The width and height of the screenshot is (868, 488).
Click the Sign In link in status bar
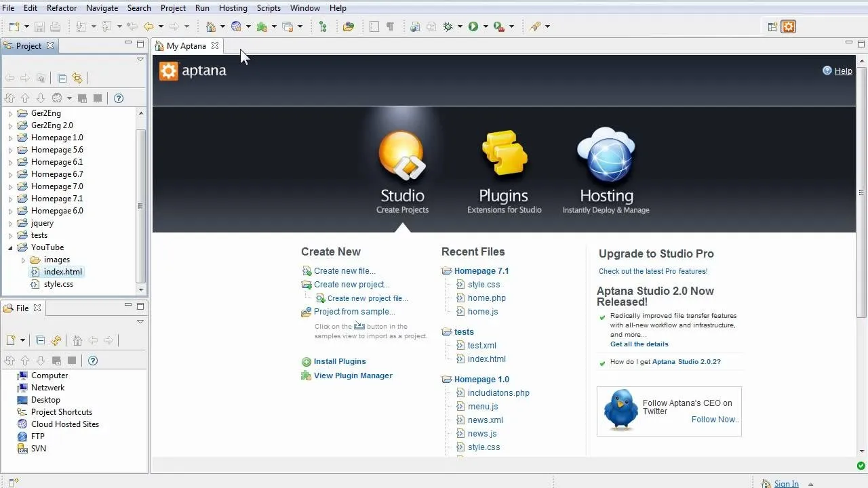(787, 483)
